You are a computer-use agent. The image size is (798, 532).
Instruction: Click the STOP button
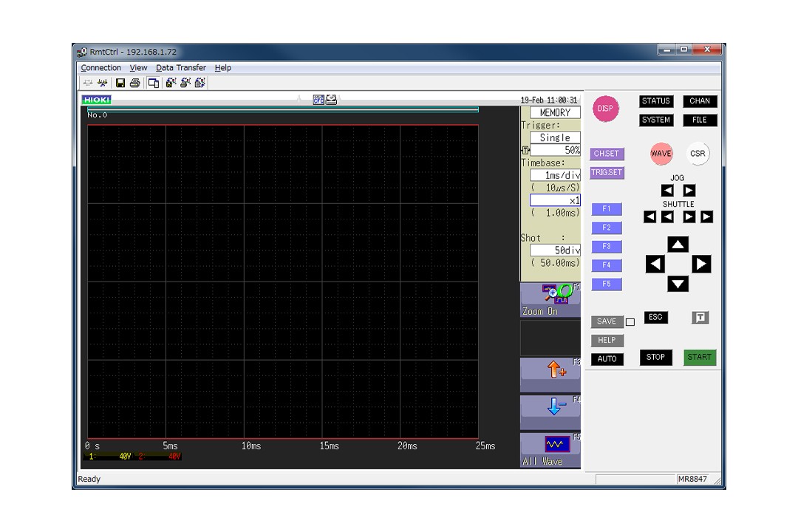[655, 358]
